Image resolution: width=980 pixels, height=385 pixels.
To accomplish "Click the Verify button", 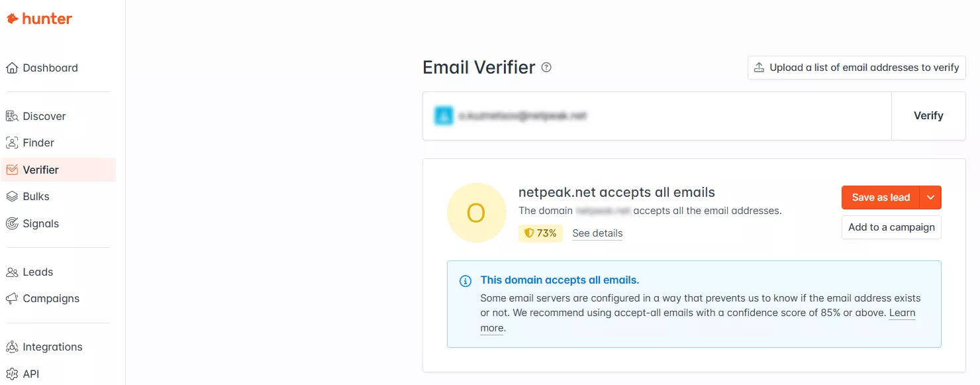I will 928,116.
